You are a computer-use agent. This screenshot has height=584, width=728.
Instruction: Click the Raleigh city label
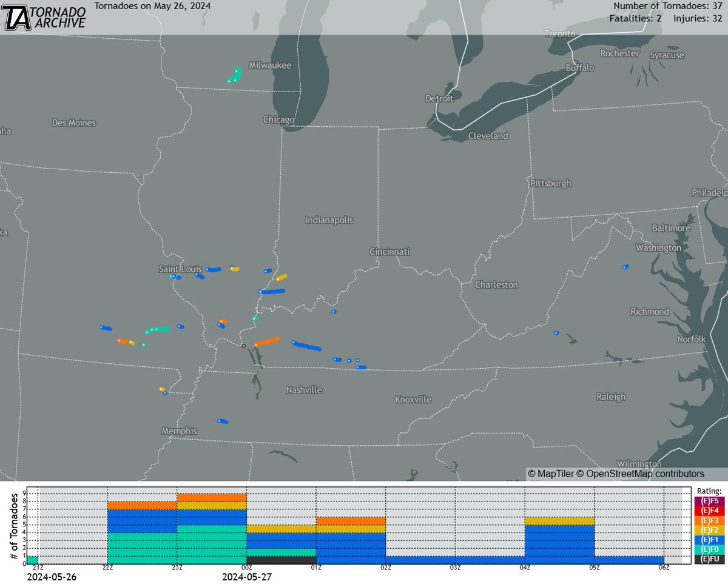(610, 397)
